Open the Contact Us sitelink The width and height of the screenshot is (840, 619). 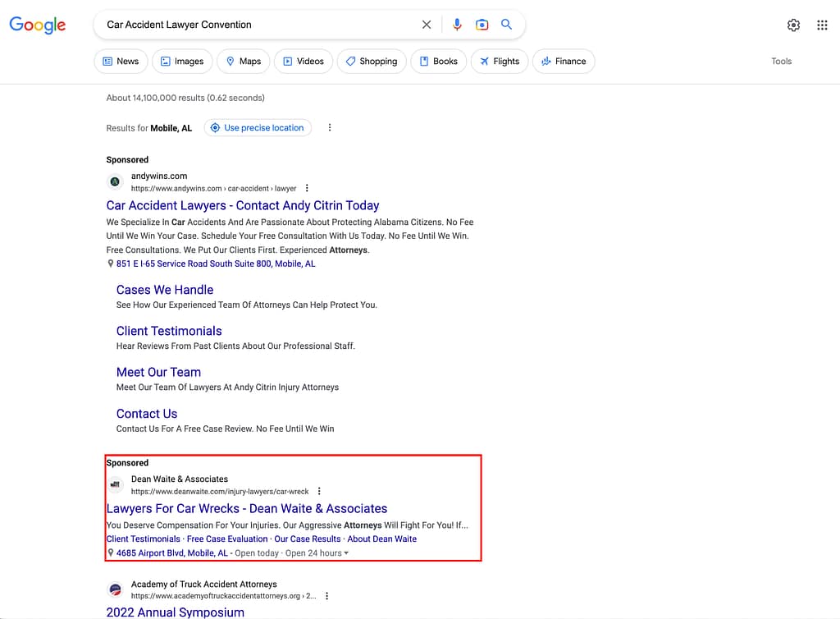point(147,414)
